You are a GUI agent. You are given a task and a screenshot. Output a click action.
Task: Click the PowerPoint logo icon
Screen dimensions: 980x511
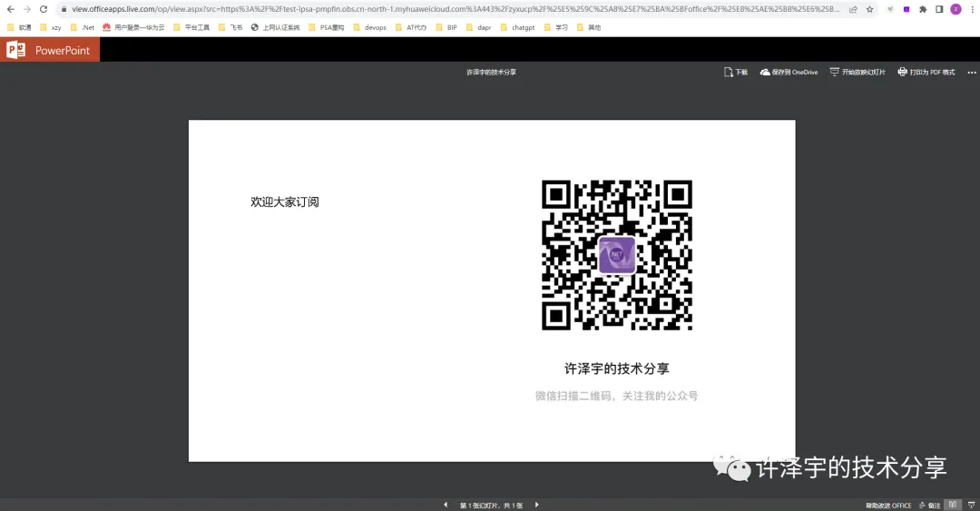[15, 50]
